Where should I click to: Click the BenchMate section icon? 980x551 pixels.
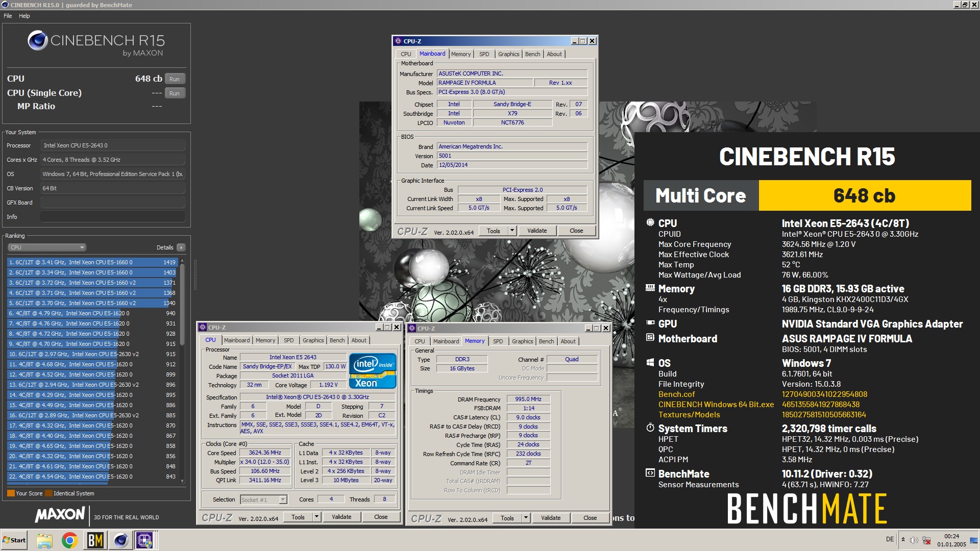(x=650, y=473)
